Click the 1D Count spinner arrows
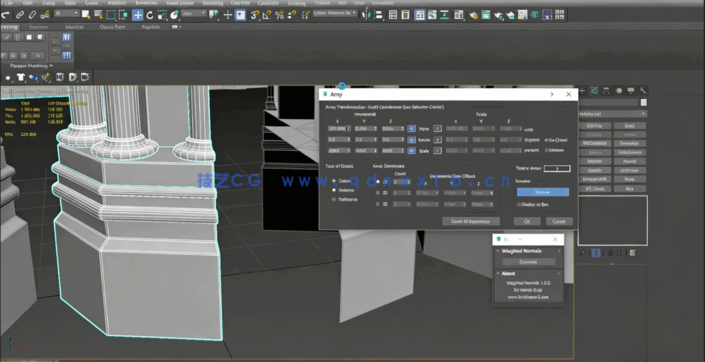 point(408,182)
